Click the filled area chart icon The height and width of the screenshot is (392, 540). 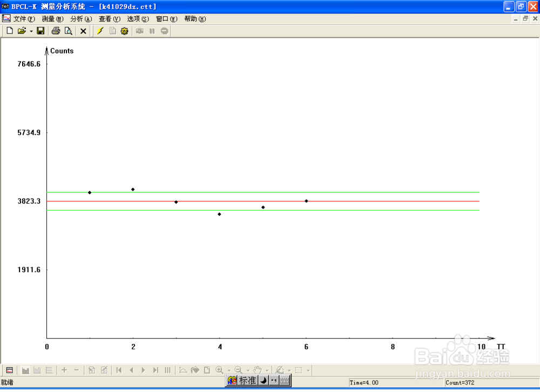coord(25,370)
